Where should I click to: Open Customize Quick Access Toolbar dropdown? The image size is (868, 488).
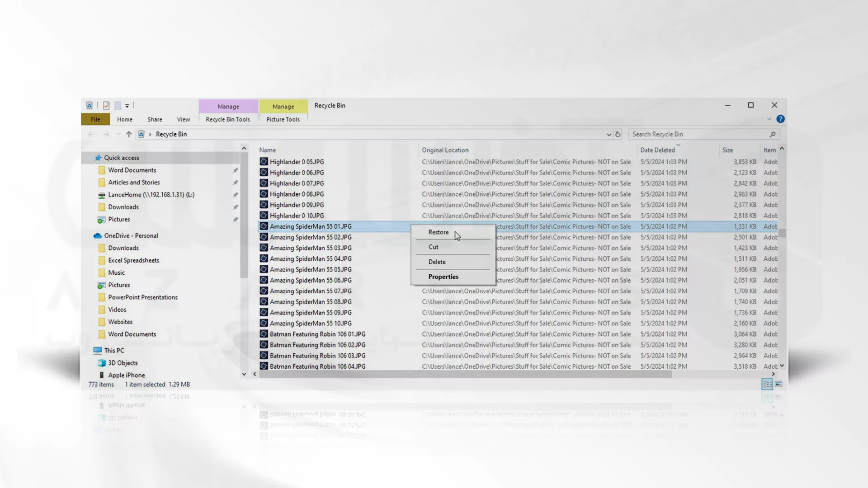[x=127, y=106]
